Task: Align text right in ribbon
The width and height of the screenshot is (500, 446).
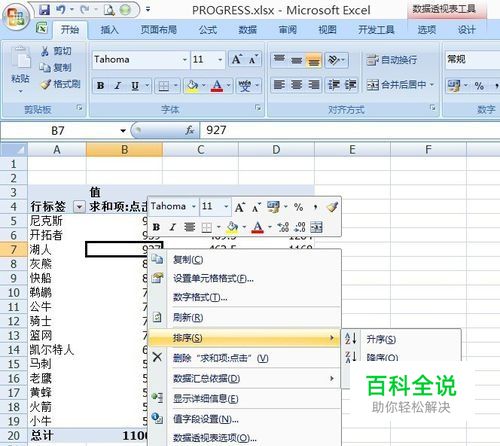Action: tap(314, 85)
